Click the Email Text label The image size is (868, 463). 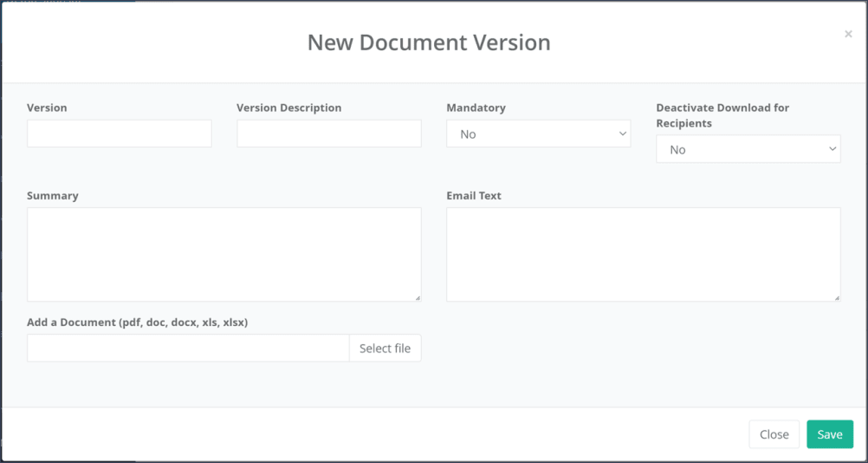474,196
